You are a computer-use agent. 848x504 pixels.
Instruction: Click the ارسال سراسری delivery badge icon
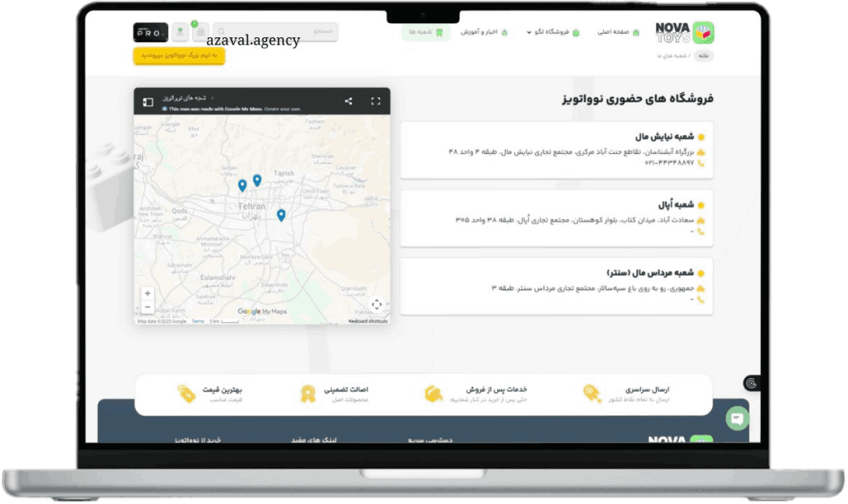[x=591, y=394]
